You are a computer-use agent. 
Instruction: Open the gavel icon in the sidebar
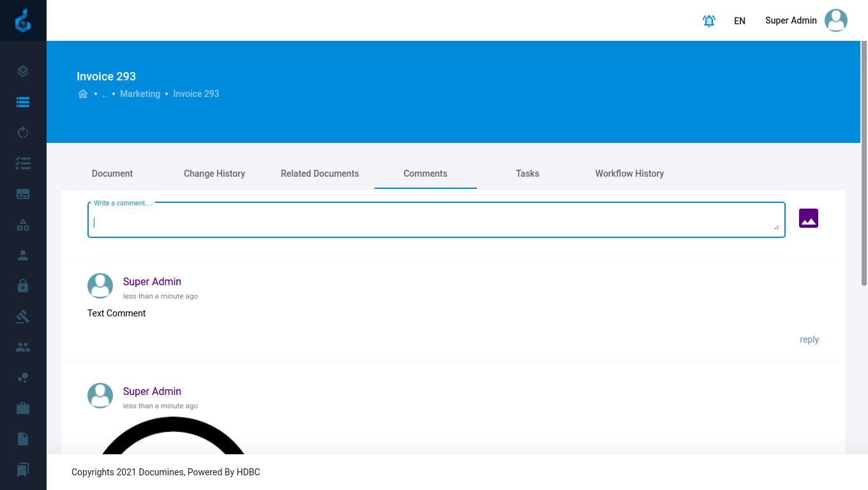pyautogui.click(x=23, y=316)
